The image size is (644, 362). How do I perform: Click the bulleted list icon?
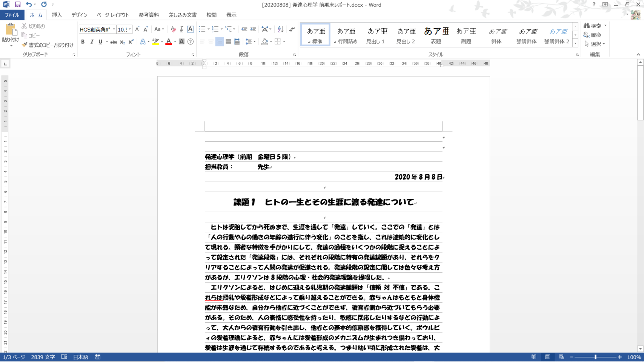coord(202,29)
